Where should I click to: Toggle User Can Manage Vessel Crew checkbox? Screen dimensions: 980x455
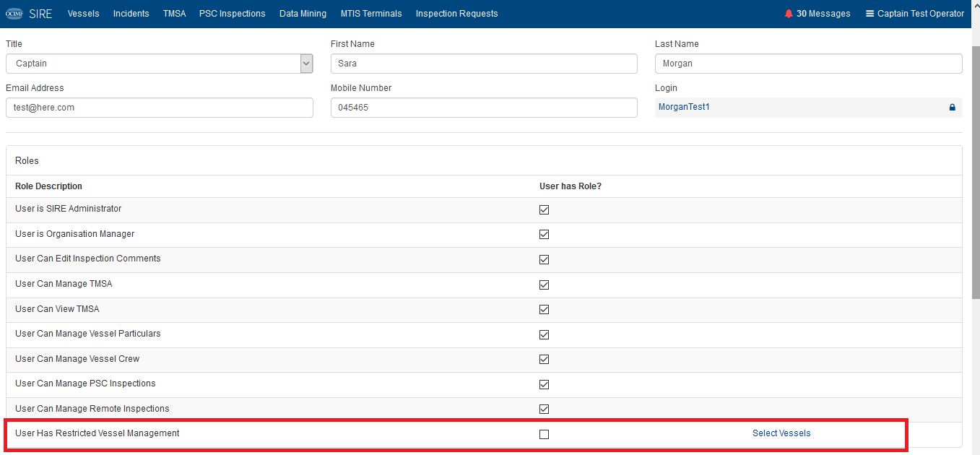pos(544,359)
